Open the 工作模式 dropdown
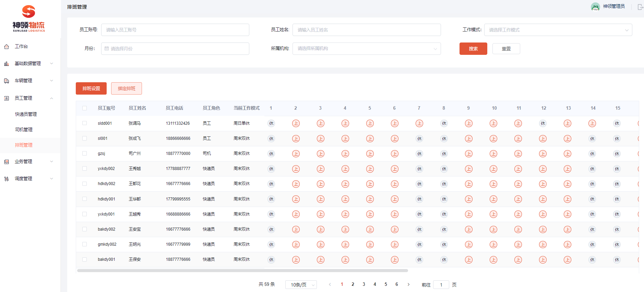The width and height of the screenshot is (644, 292). tap(558, 30)
